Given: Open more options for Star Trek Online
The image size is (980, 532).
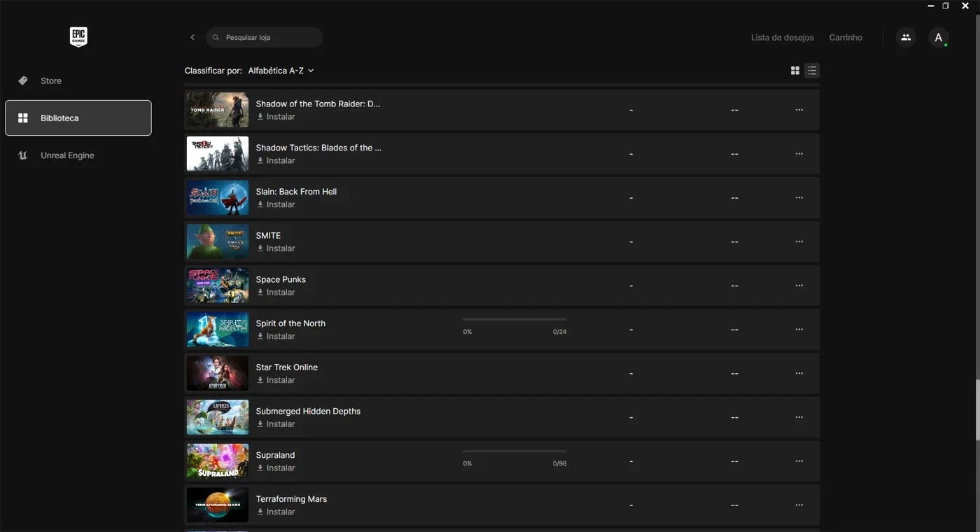Looking at the screenshot, I should tap(799, 373).
